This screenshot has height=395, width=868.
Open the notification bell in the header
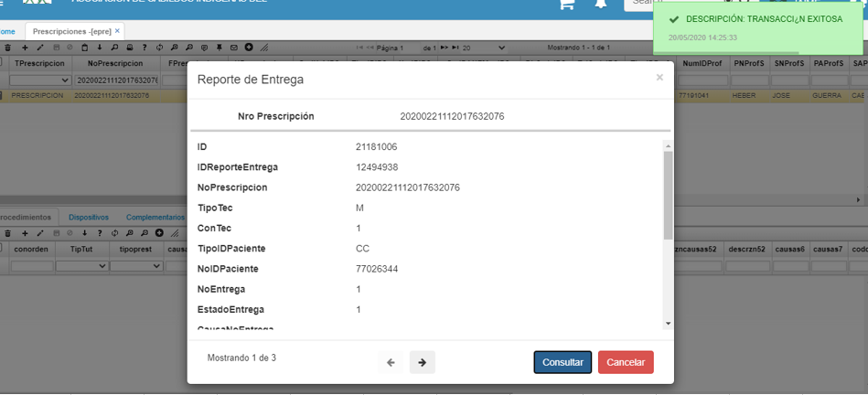(600, 4)
